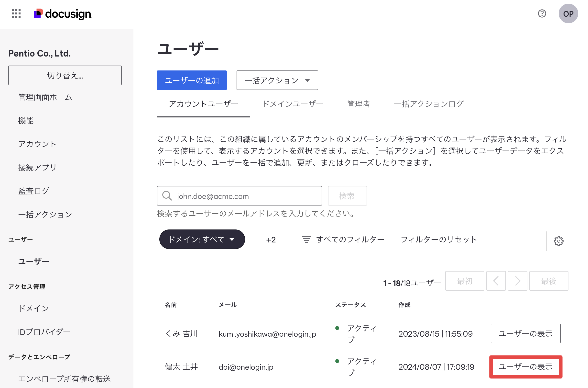Open IDプロバイダー in the sidebar
This screenshot has width=588, height=388.
44,332
